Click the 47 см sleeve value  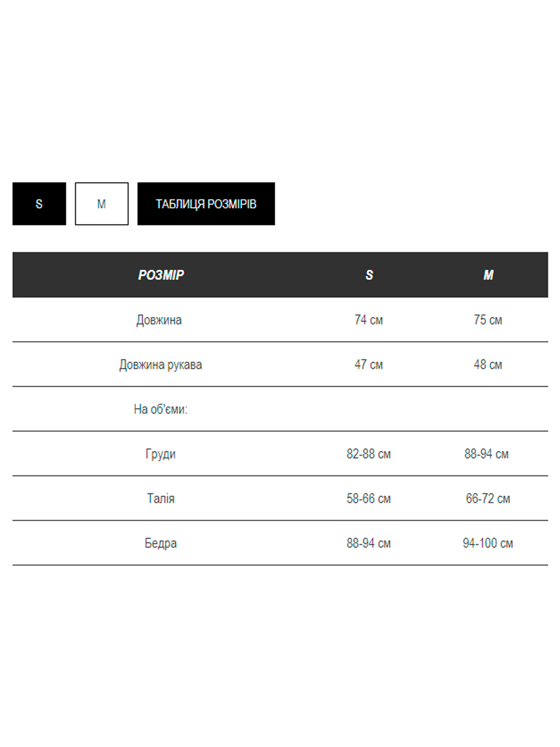coord(369,365)
